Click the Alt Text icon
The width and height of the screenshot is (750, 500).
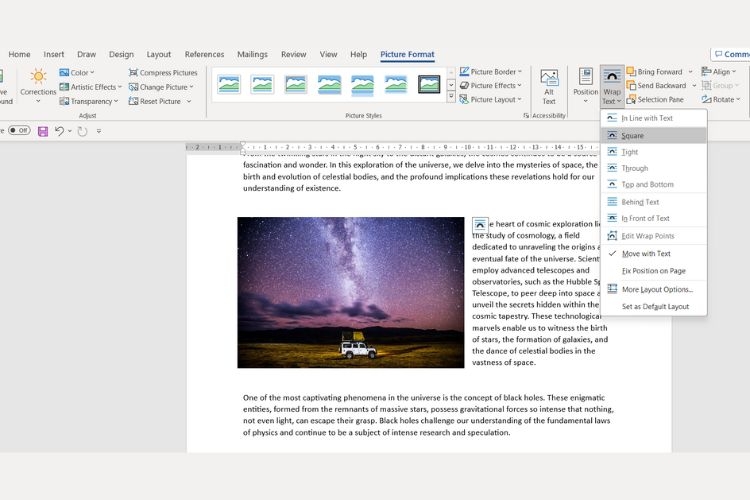point(549,78)
